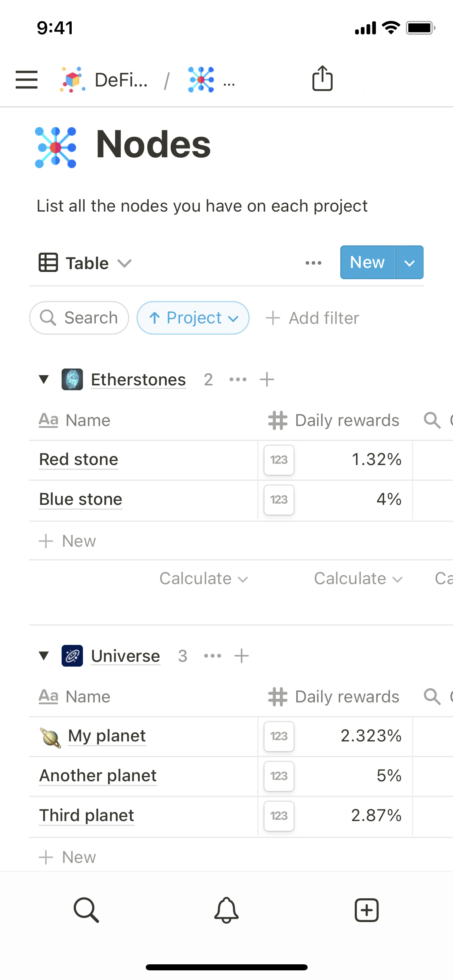This screenshot has width=453, height=980.
Task: Add a row to Etherstones group
Action: coord(267,379)
